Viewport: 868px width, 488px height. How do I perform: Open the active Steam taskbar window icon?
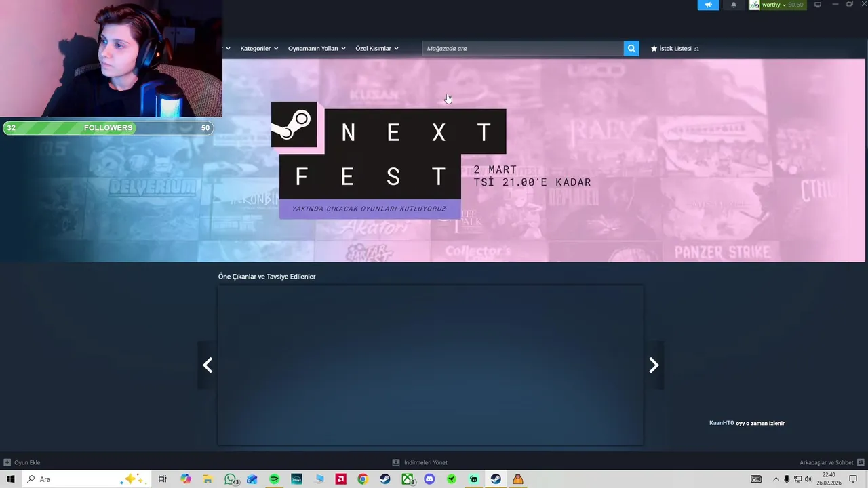[x=496, y=479]
